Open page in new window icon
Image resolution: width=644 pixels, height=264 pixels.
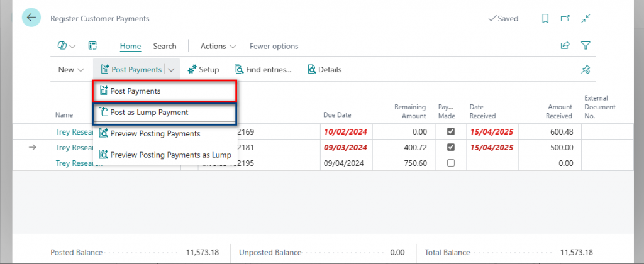pyautogui.click(x=565, y=19)
